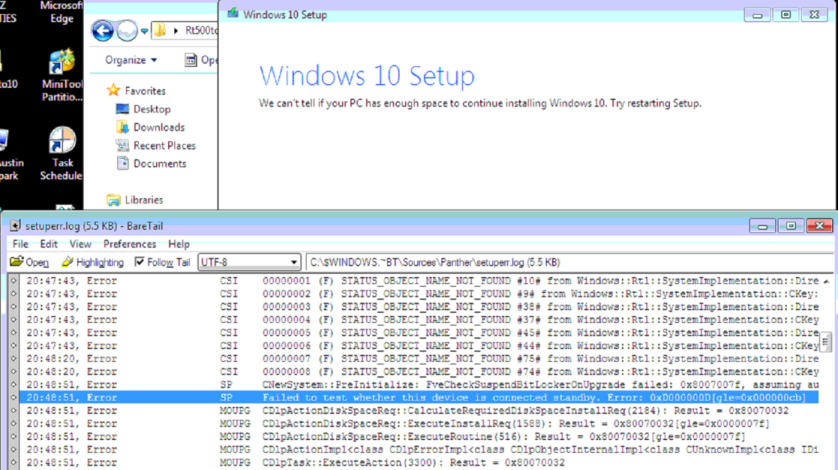Click line marker for ExecuteRoutine(516) row
Viewport: 838px width, 470px height.
pos(13,436)
